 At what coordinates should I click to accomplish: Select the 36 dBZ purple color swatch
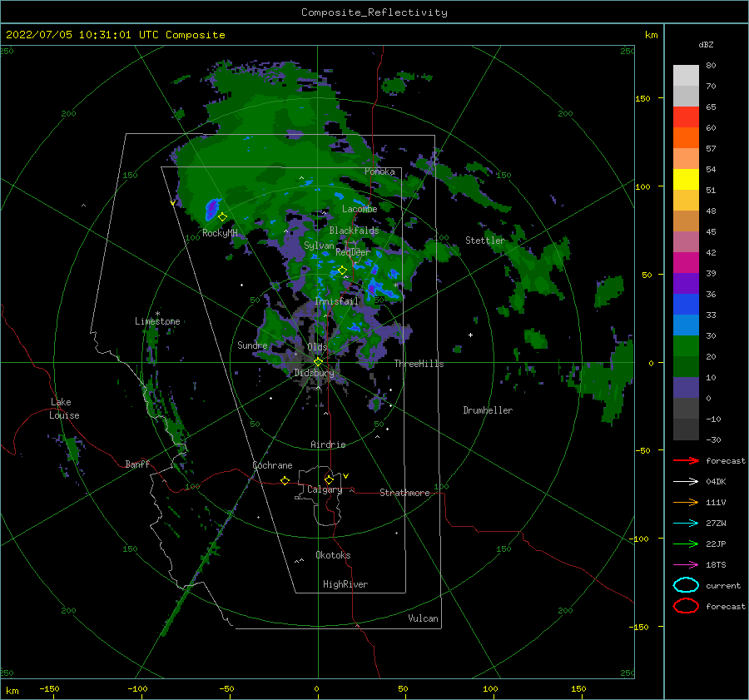point(686,283)
